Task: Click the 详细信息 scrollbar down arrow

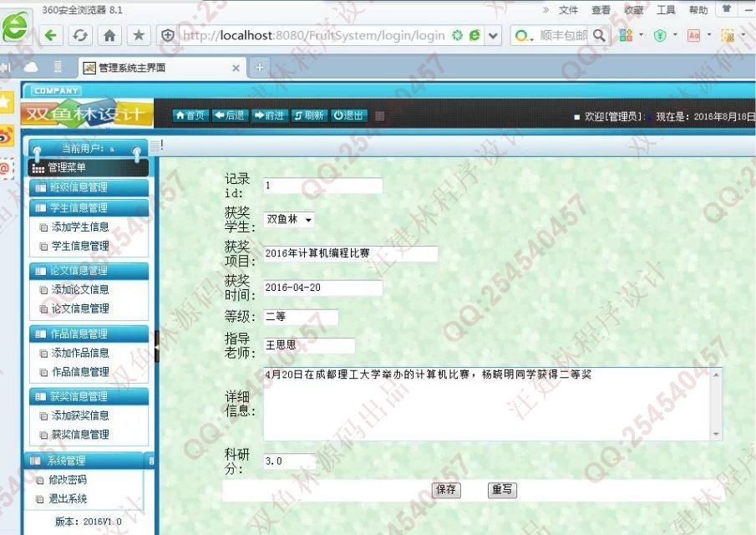Action: 716,434
